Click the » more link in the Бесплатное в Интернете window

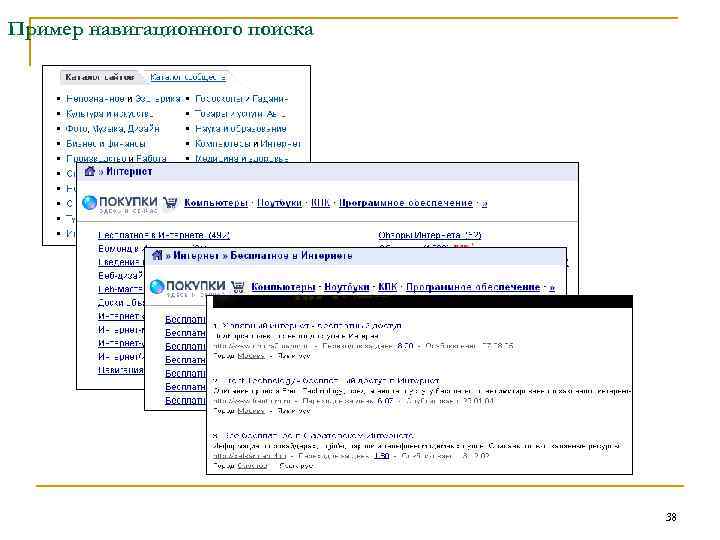point(552,287)
